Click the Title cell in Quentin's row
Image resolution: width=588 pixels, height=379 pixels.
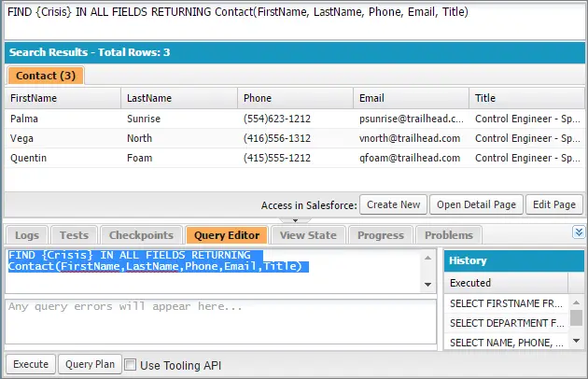click(527, 158)
